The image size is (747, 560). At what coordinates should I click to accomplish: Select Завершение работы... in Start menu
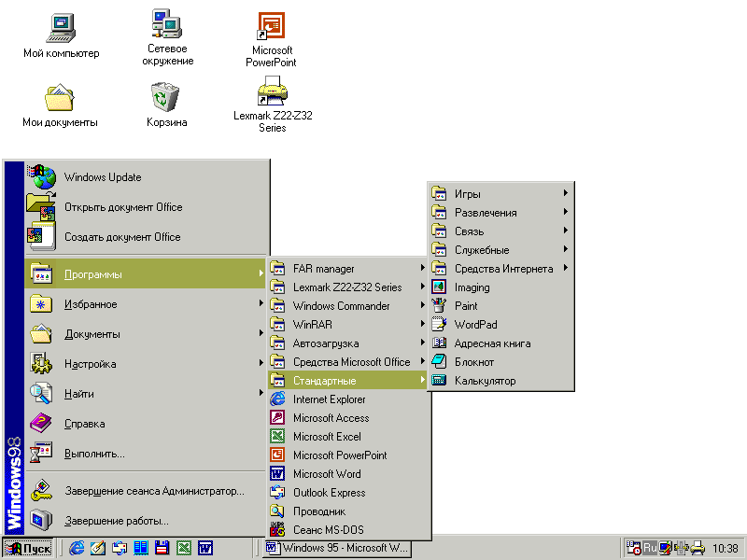(146, 521)
